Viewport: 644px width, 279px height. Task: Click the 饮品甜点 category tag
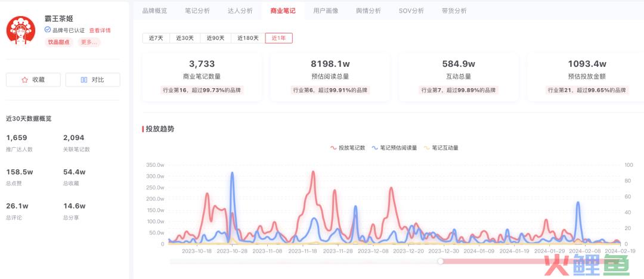click(x=59, y=42)
